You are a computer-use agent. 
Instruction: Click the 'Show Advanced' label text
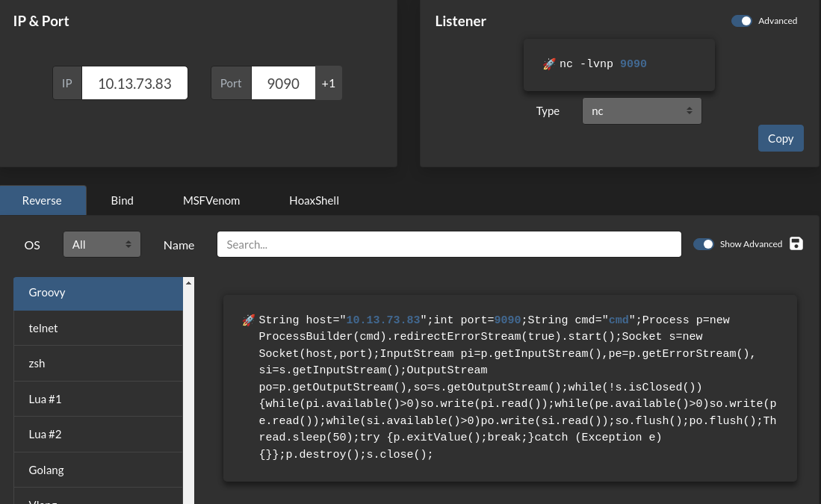point(751,244)
